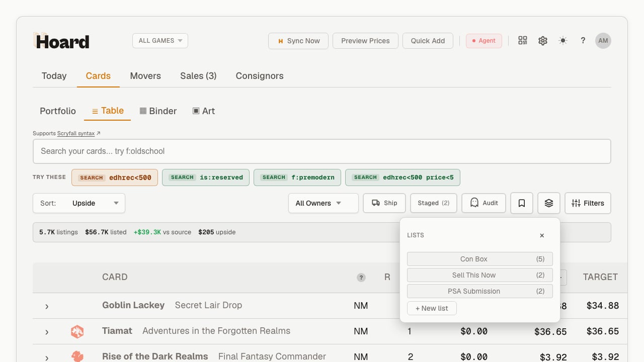Select the Sell This Now list

pyautogui.click(x=480, y=275)
